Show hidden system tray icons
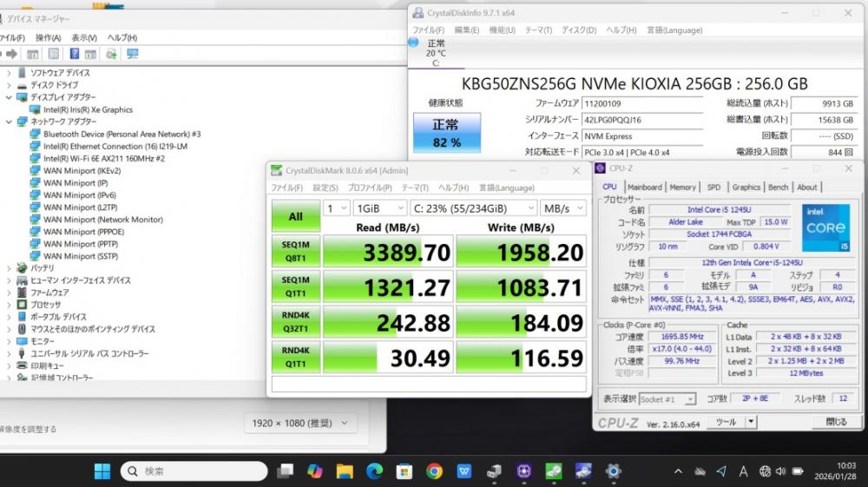 coord(678,471)
